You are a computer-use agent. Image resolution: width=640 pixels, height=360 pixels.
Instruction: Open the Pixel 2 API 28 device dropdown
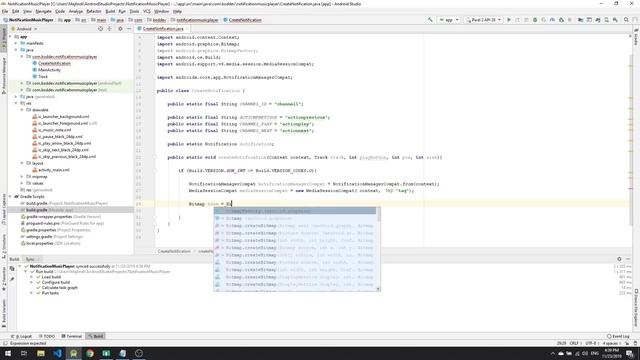pyautogui.click(x=483, y=20)
